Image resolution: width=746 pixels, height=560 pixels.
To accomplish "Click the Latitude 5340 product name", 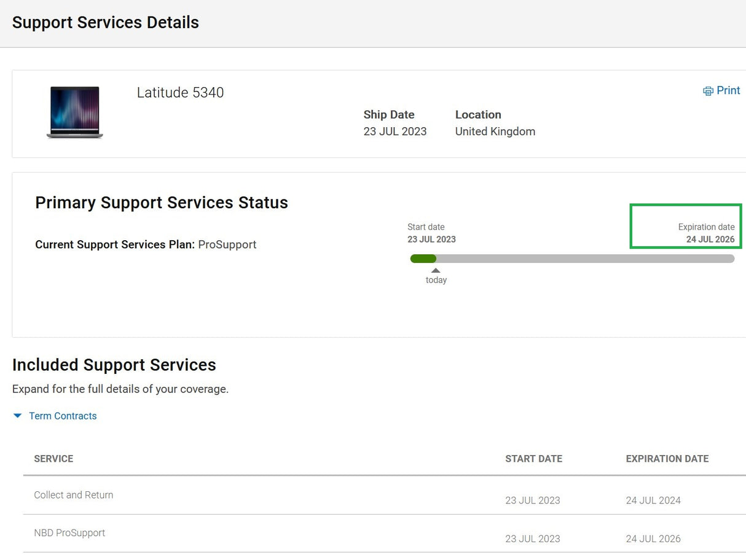I will click(x=180, y=93).
